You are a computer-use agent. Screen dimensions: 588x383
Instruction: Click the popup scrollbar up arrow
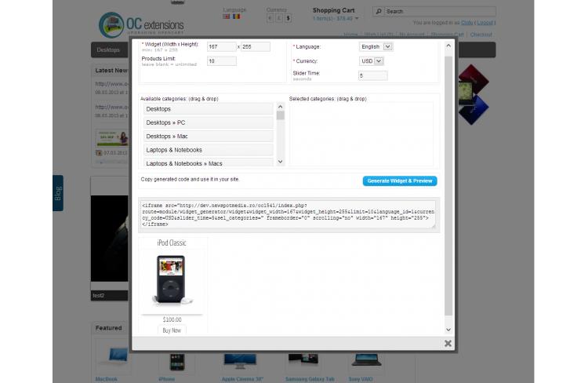click(448, 46)
